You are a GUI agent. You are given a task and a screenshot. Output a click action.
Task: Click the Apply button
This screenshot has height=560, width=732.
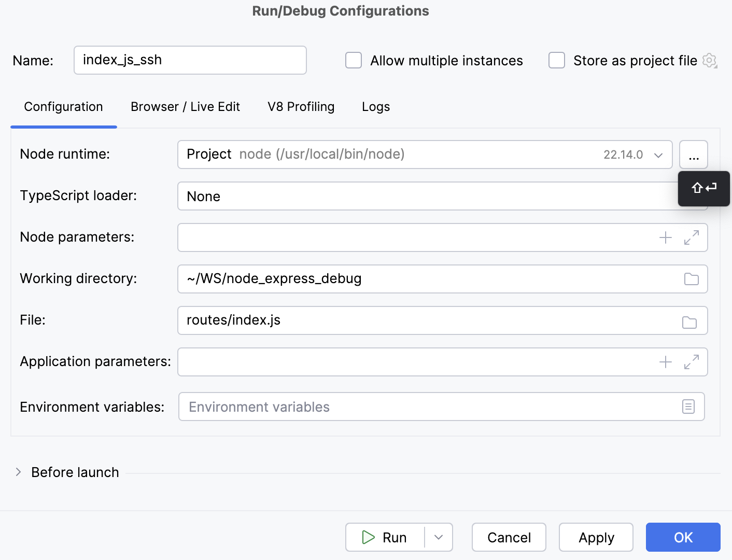click(x=596, y=537)
